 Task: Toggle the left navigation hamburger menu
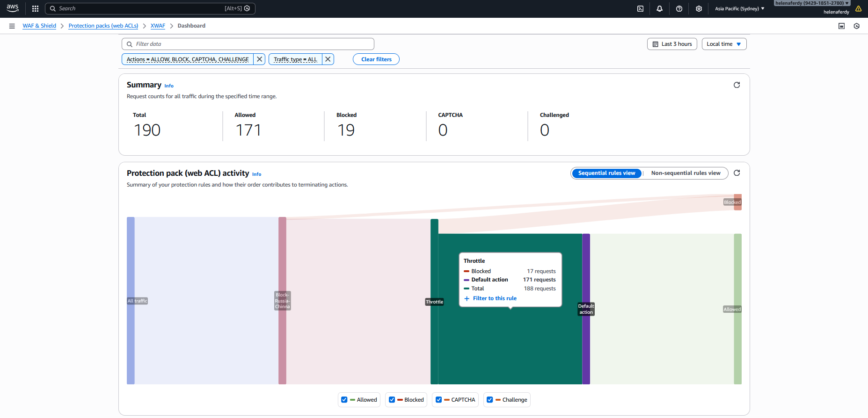12,26
